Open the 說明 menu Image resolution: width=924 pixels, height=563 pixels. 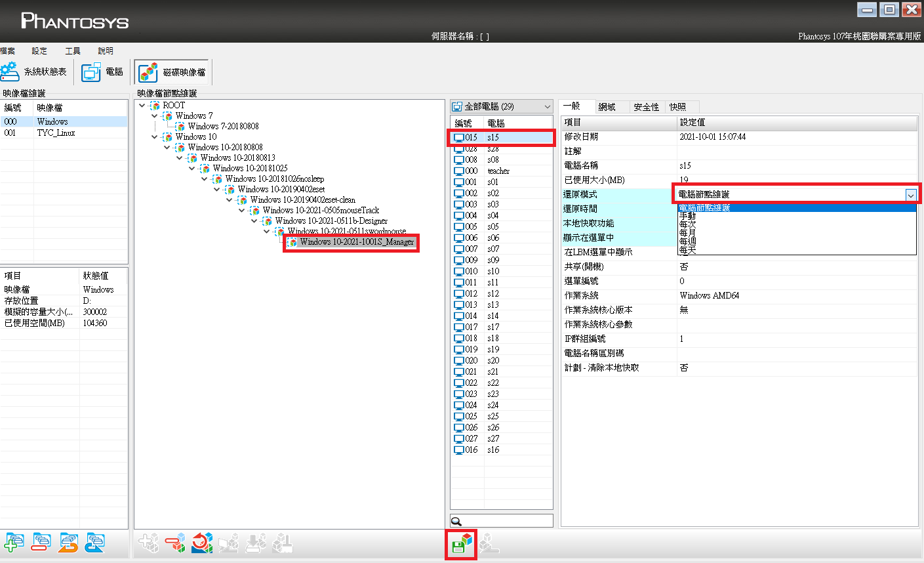pyautogui.click(x=106, y=51)
